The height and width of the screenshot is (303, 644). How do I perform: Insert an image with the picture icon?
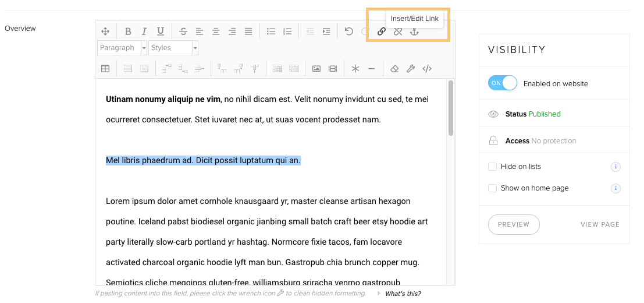(316, 69)
